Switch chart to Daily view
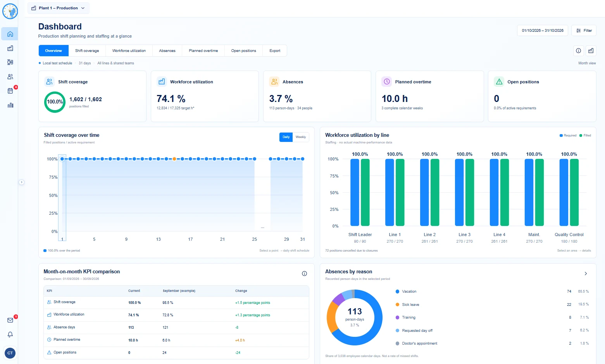The height and width of the screenshot is (364, 605). coord(286,137)
